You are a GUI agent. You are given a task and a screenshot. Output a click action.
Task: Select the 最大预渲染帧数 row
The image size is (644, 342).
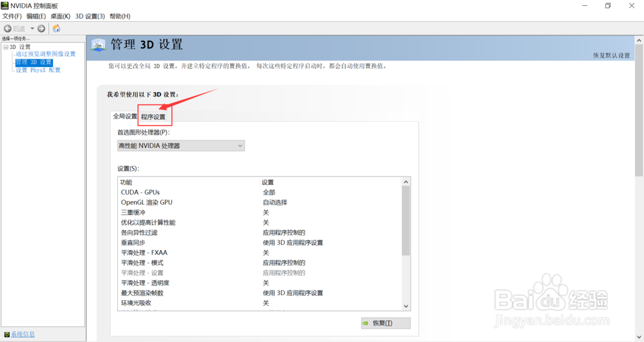(260, 293)
